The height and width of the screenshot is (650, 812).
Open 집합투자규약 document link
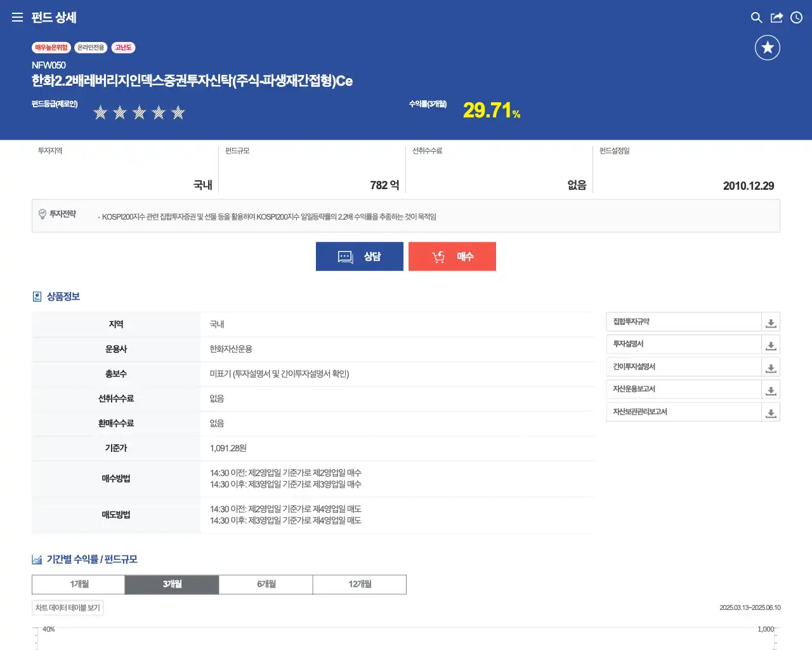(x=684, y=322)
